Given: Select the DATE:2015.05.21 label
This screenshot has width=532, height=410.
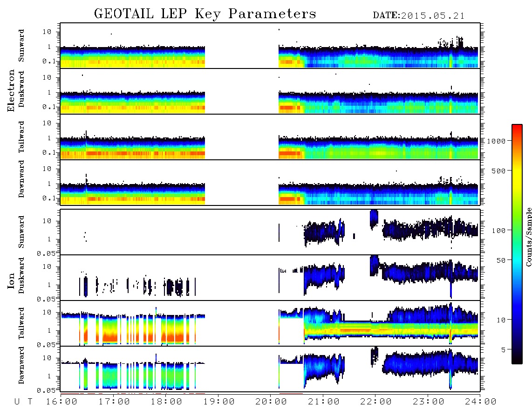Looking at the screenshot, I should click(x=419, y=16).
